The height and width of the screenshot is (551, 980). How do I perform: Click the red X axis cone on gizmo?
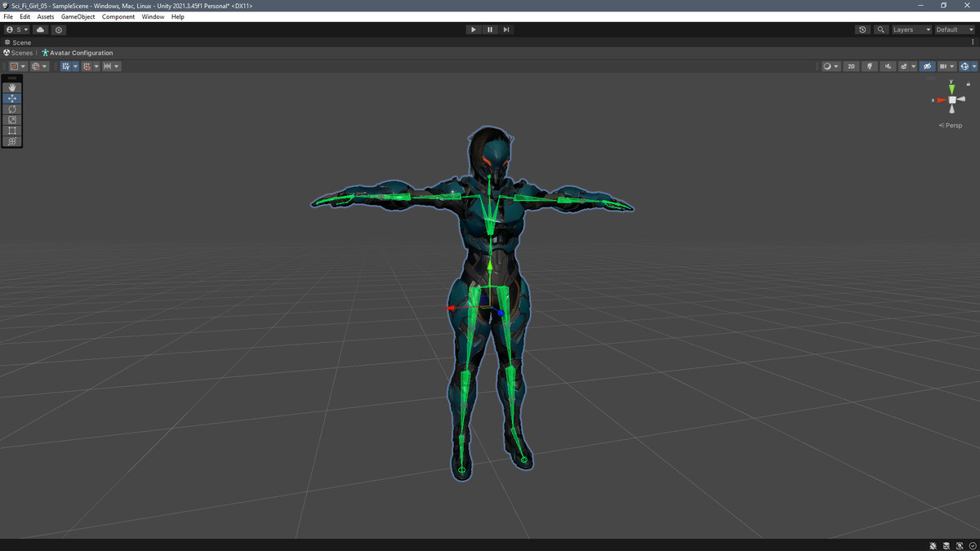coord(942,100)
